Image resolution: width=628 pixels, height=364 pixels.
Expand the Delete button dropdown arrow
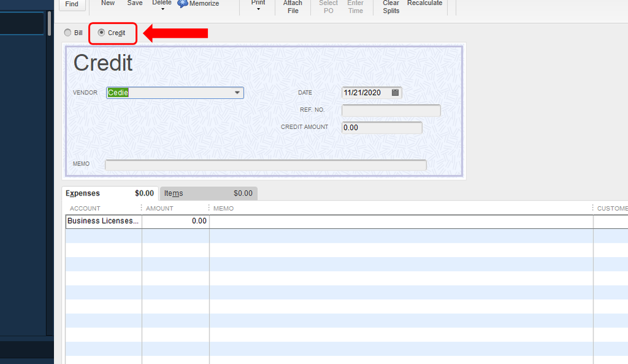coord(162,9)
